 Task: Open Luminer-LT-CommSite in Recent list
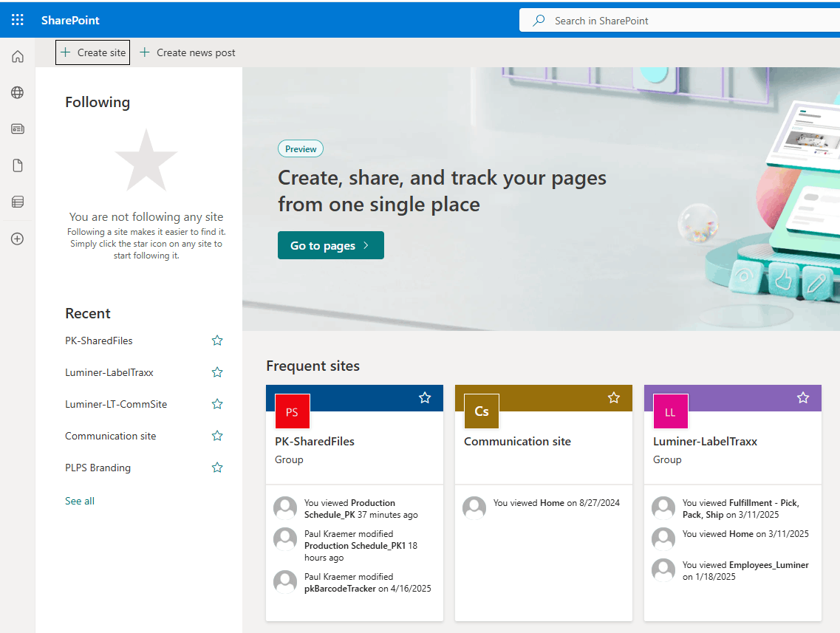point(116,404)
